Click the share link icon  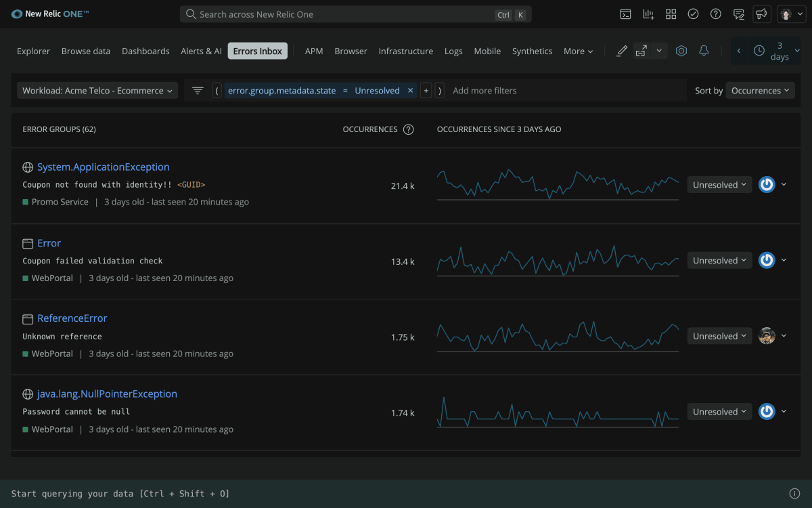[641, 51]
